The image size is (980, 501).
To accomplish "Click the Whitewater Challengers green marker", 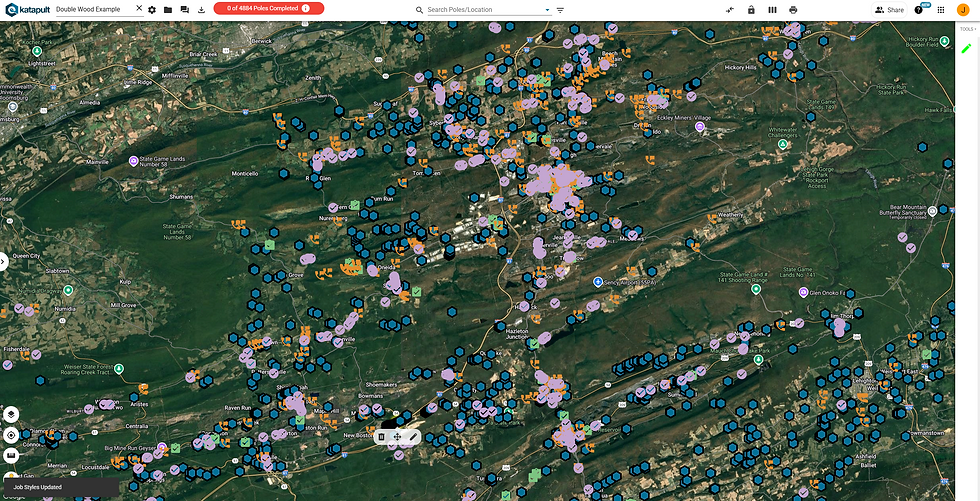I will (x=781, y=144).
